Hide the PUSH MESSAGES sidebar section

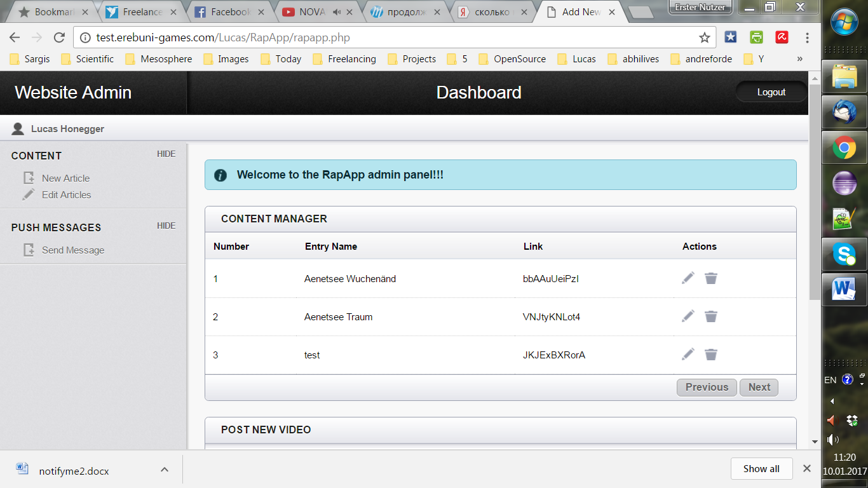coord(166,226)
